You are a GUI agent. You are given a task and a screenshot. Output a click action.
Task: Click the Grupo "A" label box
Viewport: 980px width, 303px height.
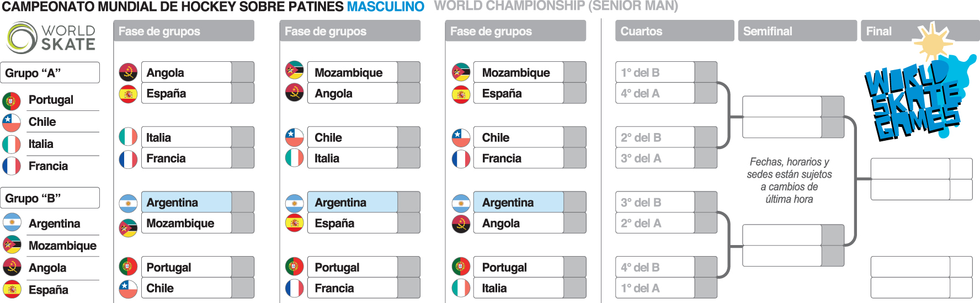click(x=50, y=73)
